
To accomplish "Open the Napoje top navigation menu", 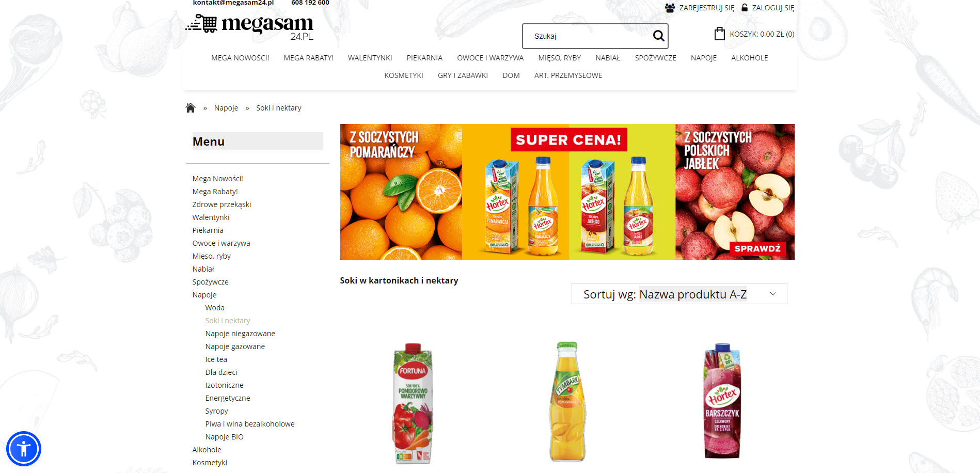I will tap(703, 58).
